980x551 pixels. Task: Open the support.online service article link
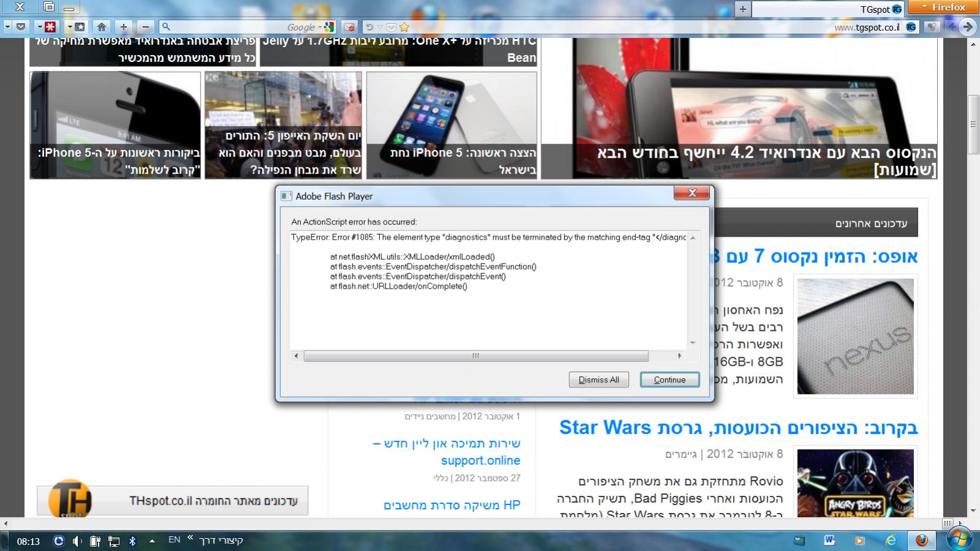[447, 452]
